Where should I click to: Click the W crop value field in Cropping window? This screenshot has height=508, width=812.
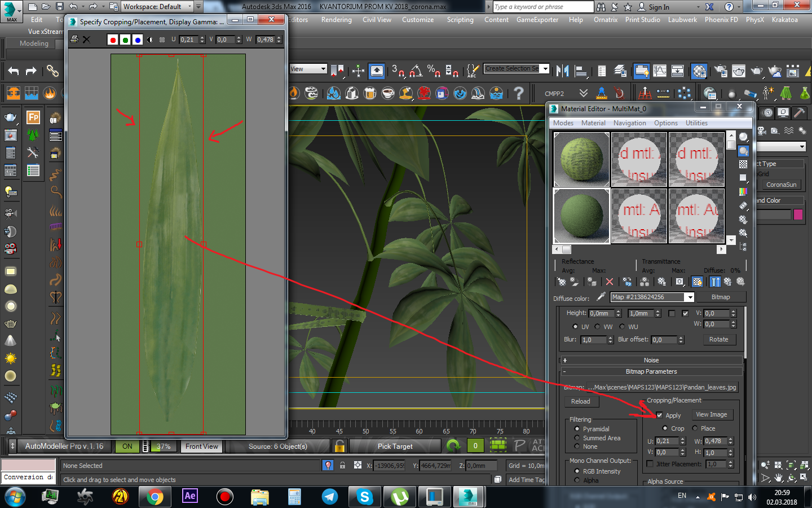(x=265, y=40)
